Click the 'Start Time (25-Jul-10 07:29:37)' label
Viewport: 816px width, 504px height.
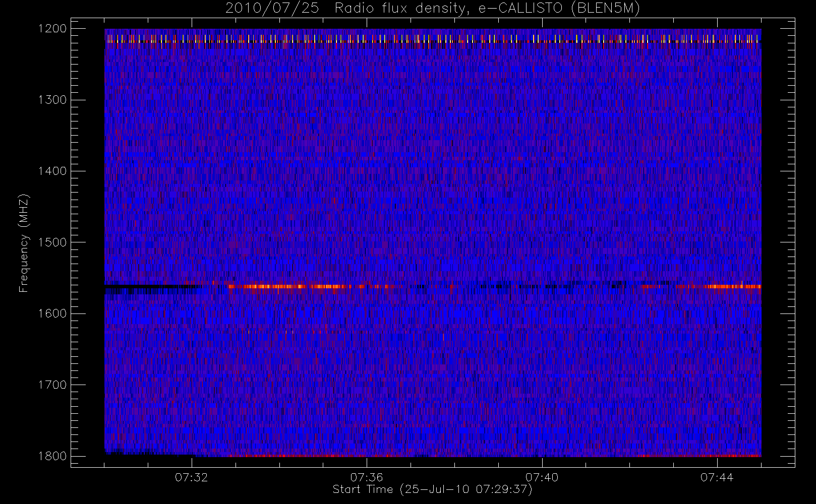(432, 489)
